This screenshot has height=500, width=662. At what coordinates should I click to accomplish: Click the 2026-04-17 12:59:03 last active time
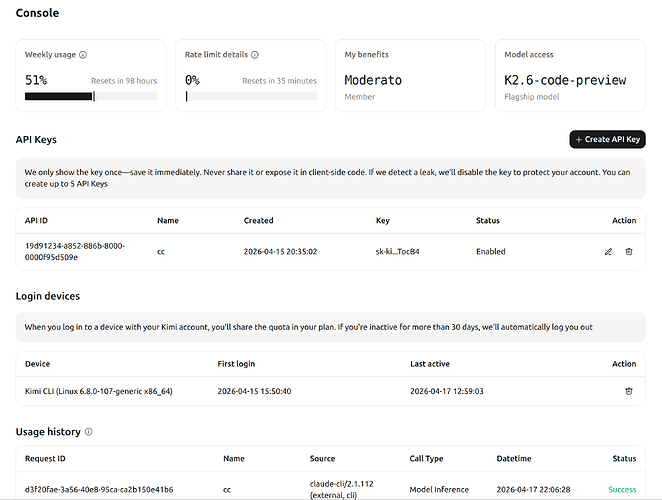447,391
